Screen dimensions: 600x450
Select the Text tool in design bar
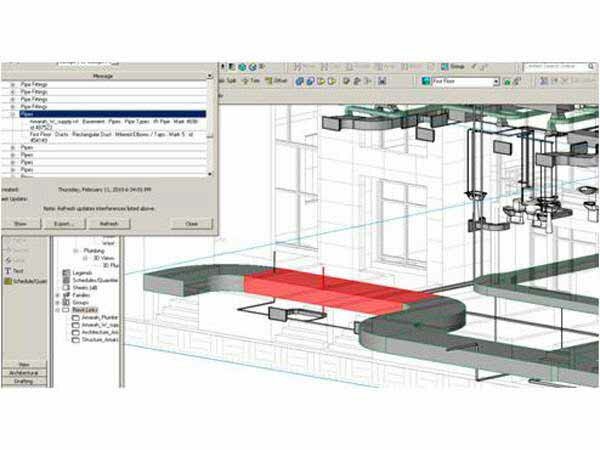point(14,271)
